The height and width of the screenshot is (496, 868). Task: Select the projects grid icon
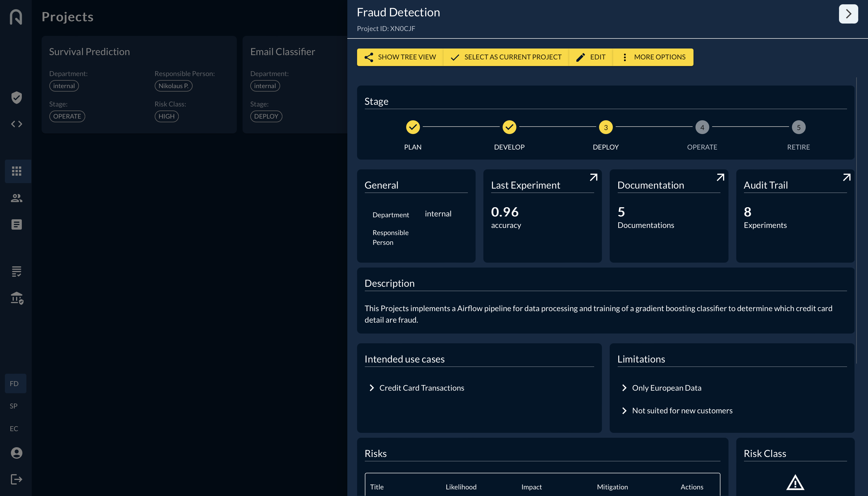[x=16, y=171]
